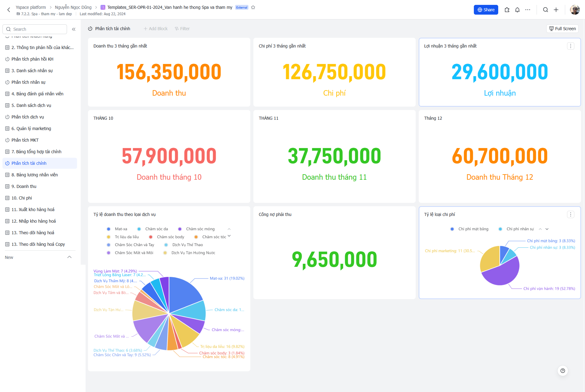This screenshot has width=585, height=392.
Task: Toggle Chăm sóc móng legend series
Action: pyautogui.click(x=196, y=229)
